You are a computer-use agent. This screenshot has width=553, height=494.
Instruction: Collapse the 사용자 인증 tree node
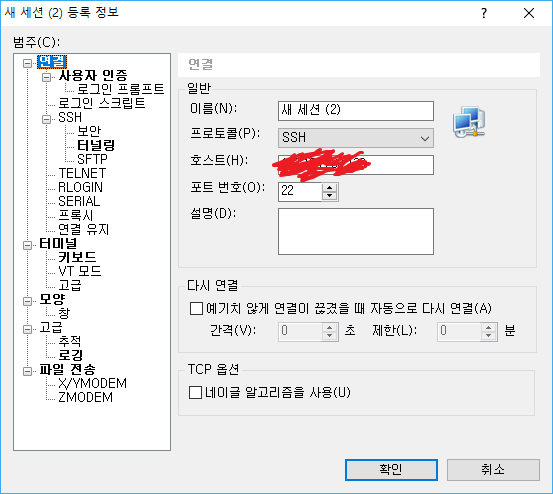pos(47,77)
